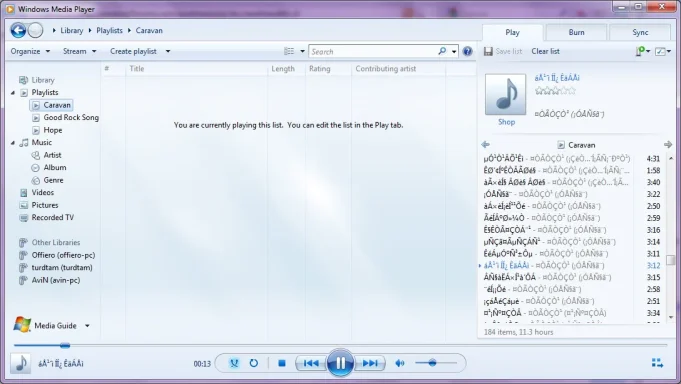Switch to the Sync tab
The width and height of the screenshot is (681, 384).
click(640, 32)
